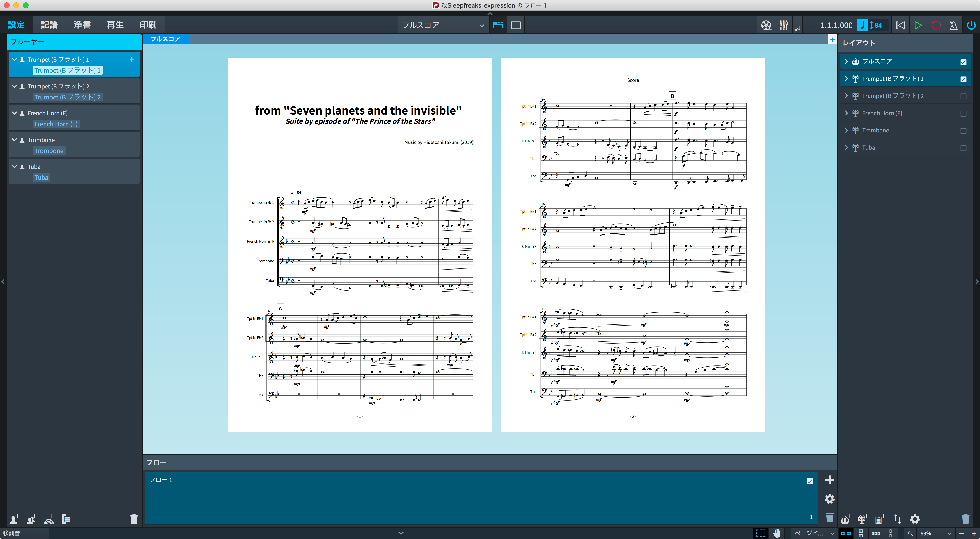Click the zoom in plus button
The width and height of the screenshot is (980, 539).
pos(974,533)
